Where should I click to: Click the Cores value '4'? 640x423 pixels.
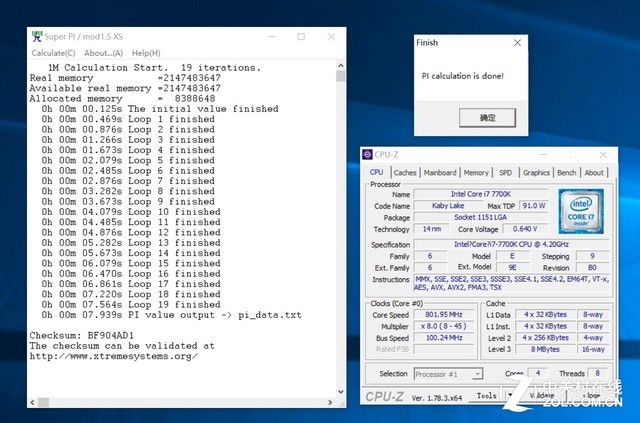[x=538, y=373]
